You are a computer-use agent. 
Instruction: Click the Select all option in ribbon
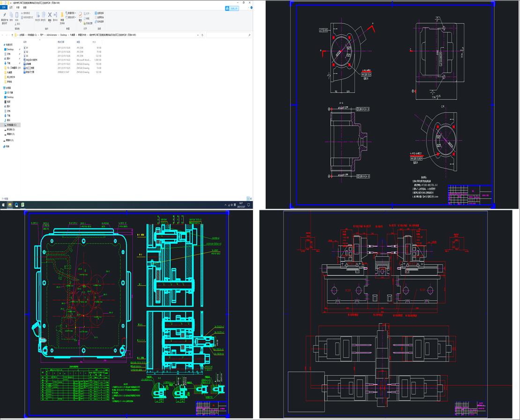point(99,13)
